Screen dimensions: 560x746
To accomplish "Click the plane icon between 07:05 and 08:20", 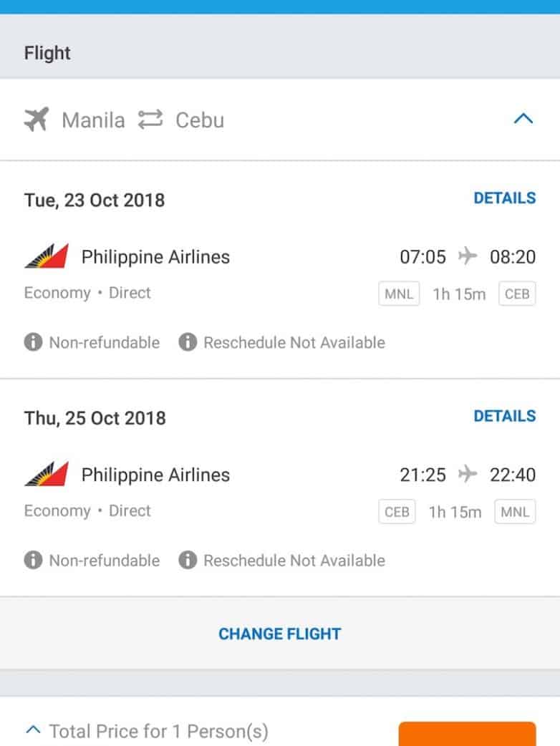I will [468, 256].
